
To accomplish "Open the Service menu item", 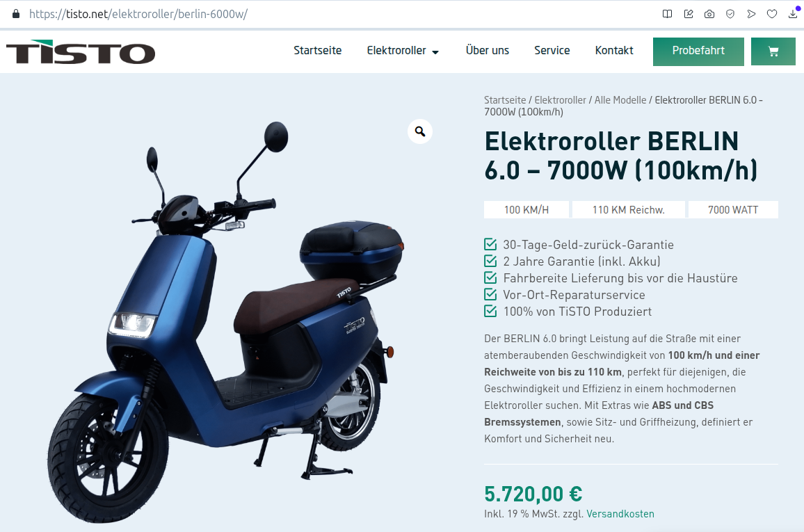I will pyautogui.click(x=552, y=50).
